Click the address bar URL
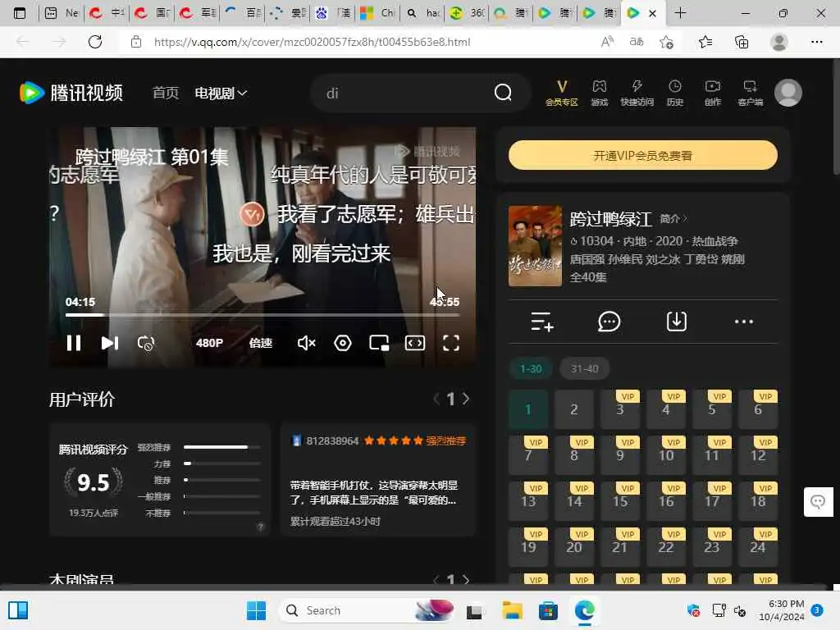Viewport: 840px width, 630px height. [312, 42]
